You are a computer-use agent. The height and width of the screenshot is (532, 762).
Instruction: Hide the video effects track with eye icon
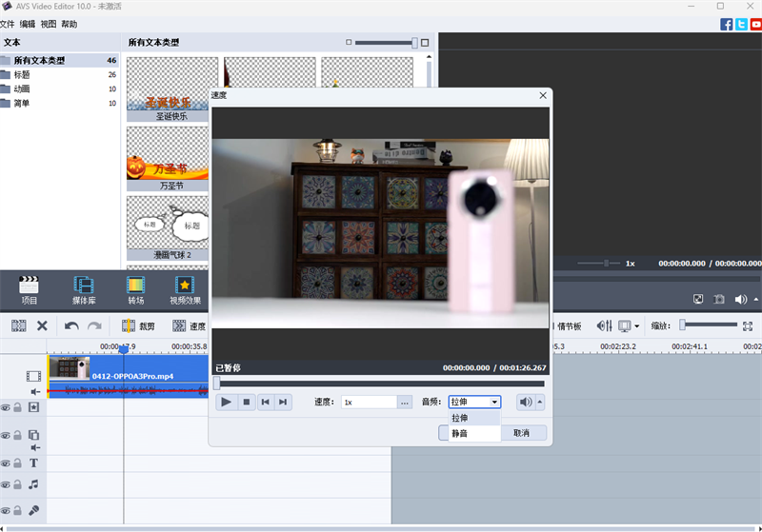pyautogui.click(x=6, y=407)
